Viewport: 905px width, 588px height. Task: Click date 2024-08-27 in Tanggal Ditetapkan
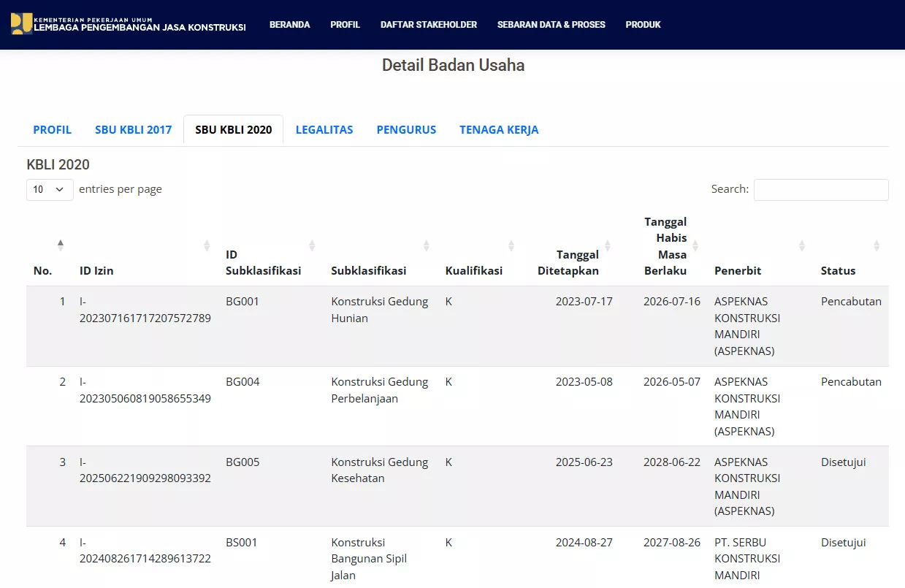pyautogui.click(x=584, y=543)
